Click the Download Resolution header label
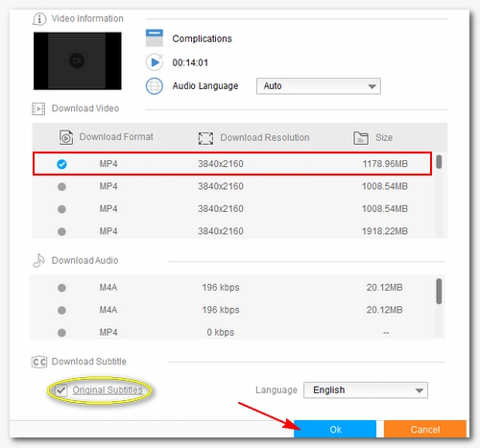This screenshot has width=480, height=448. 265,137
